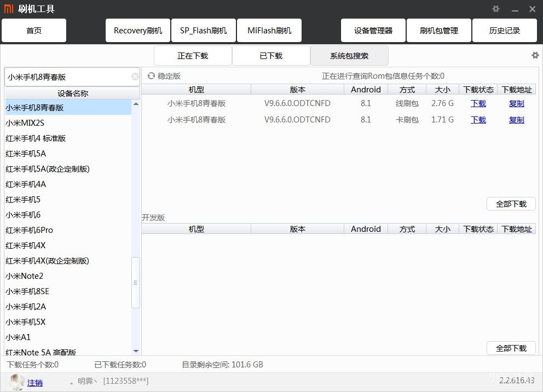The image size is (543, 392).
Task: Click the 线刷包 cell in first row
Action: coord(407,103)
